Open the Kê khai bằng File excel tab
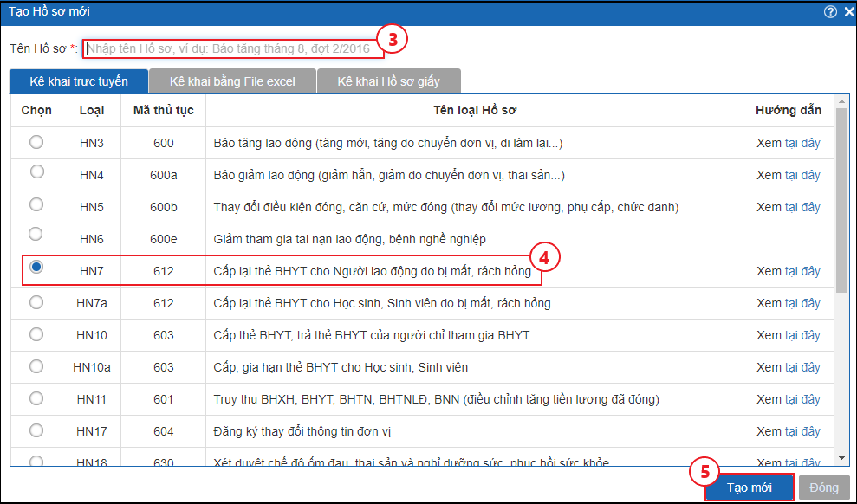 (x=232, y=81)
